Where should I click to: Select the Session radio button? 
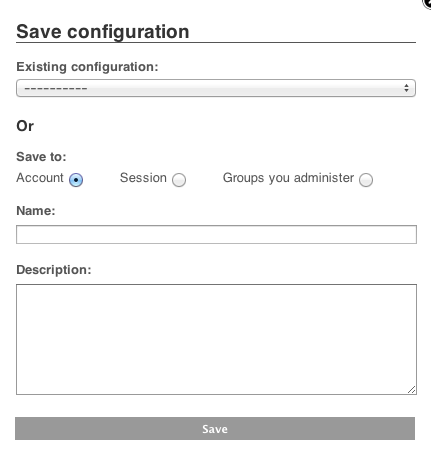pyautogui.click(x=179, y=180)
